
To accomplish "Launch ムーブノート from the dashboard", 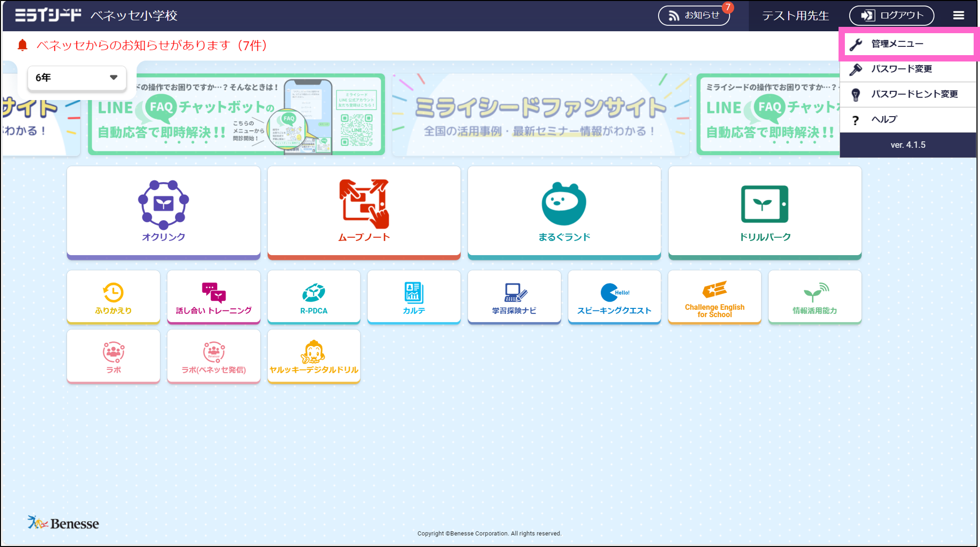I will tap(363, 211).
